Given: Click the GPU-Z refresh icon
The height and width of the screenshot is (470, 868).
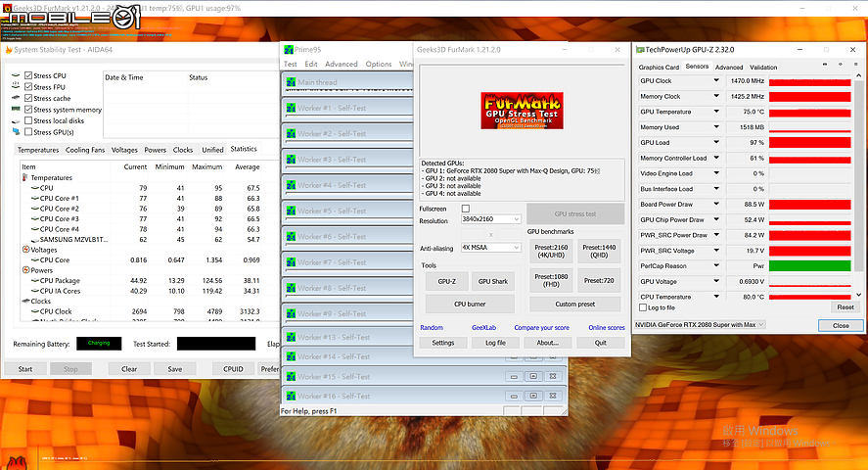Looking at the screenshot, I should [x=840, y=65].
